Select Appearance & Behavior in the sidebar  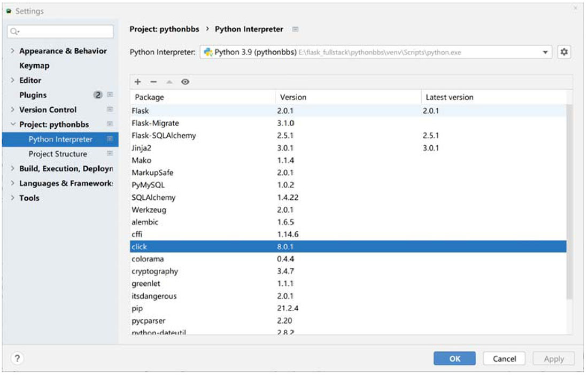63,51
